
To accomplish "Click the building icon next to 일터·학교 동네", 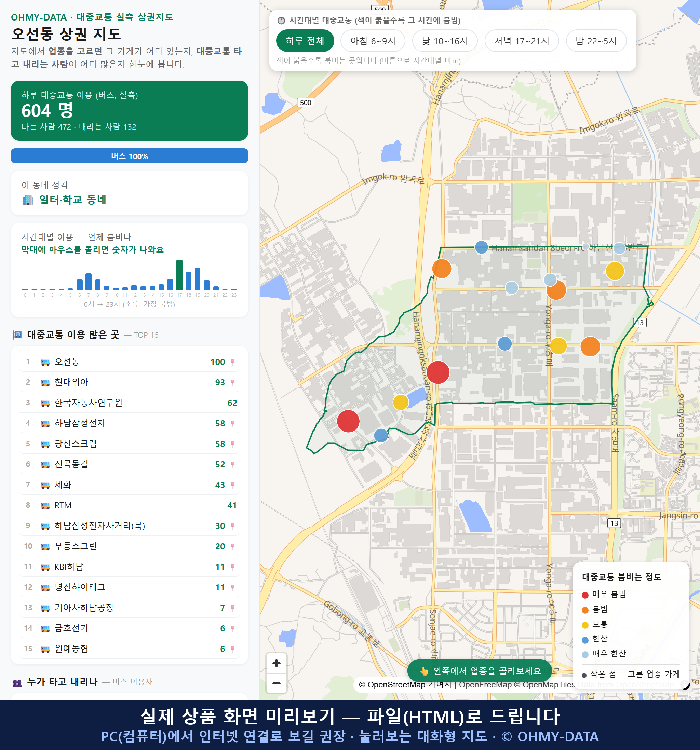I will point(28,200).
